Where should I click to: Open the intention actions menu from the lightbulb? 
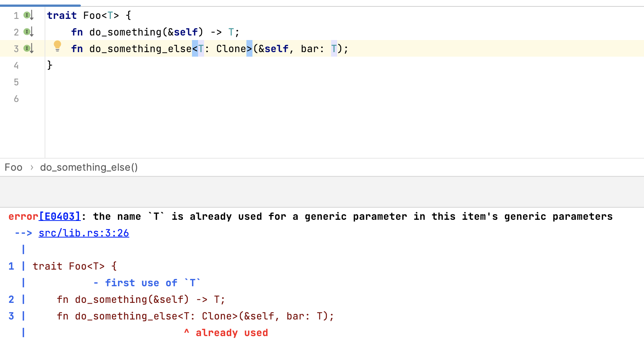point(57,46)
